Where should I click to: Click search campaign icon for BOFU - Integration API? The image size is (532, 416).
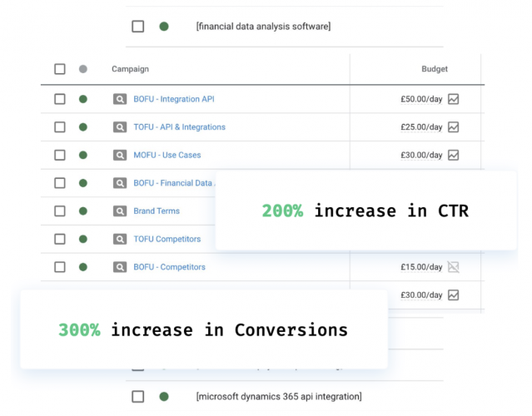(120, 99)
